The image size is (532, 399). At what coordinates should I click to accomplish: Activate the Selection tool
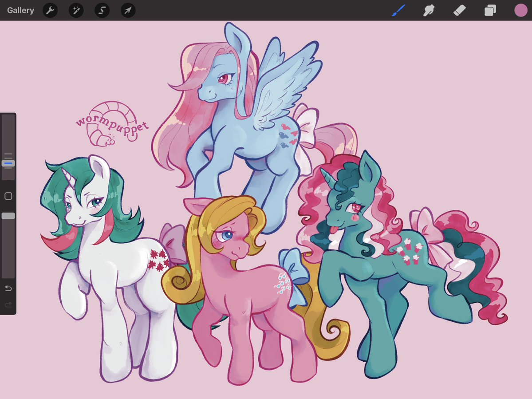pyautogui.click(x=102, y=10)
